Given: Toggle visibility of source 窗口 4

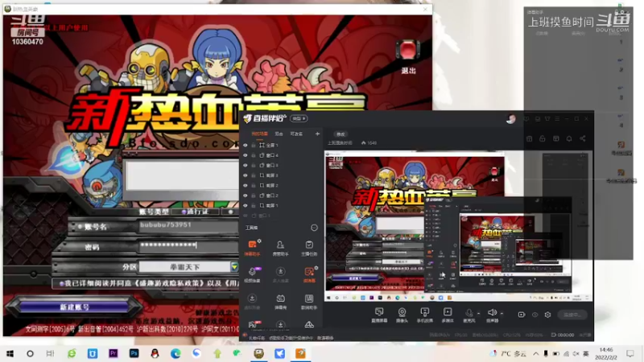Looking at the screenshot, I should click(246, 155).
